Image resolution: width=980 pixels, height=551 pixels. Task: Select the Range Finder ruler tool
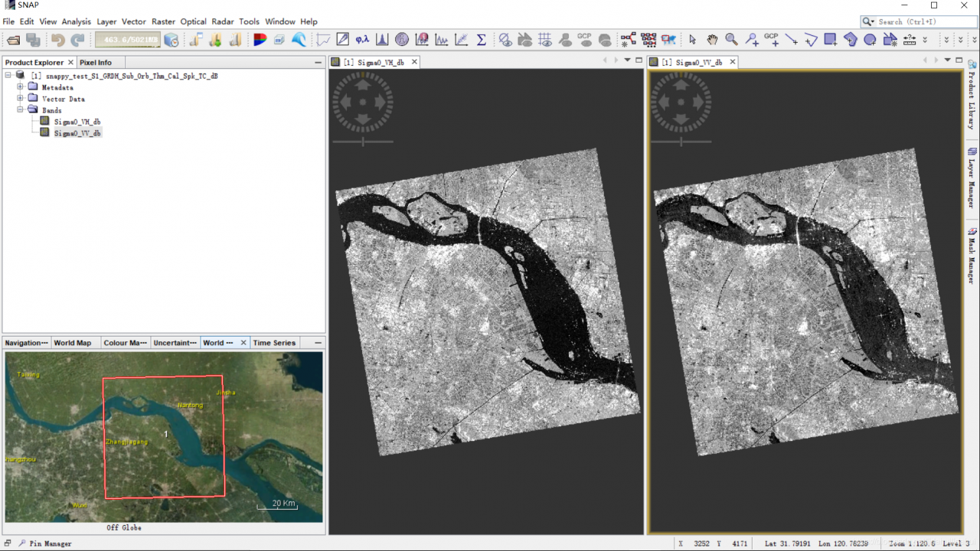tap(910, 40)
